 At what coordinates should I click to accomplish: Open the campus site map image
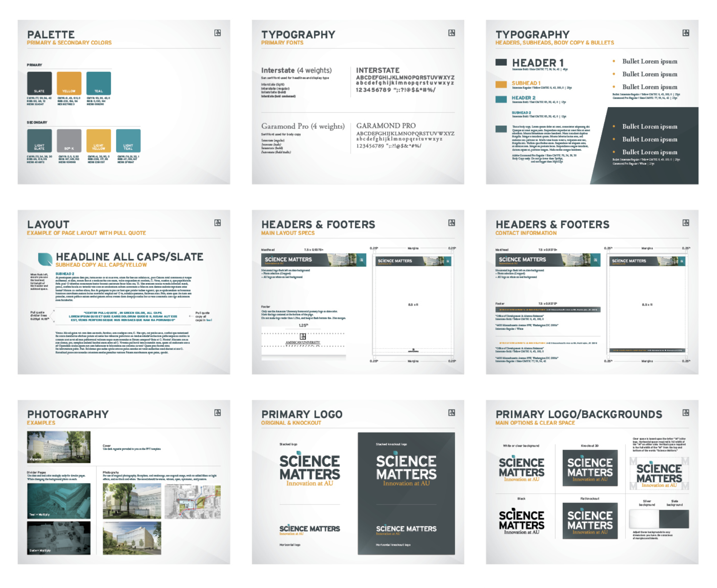[x=193, y=501]
